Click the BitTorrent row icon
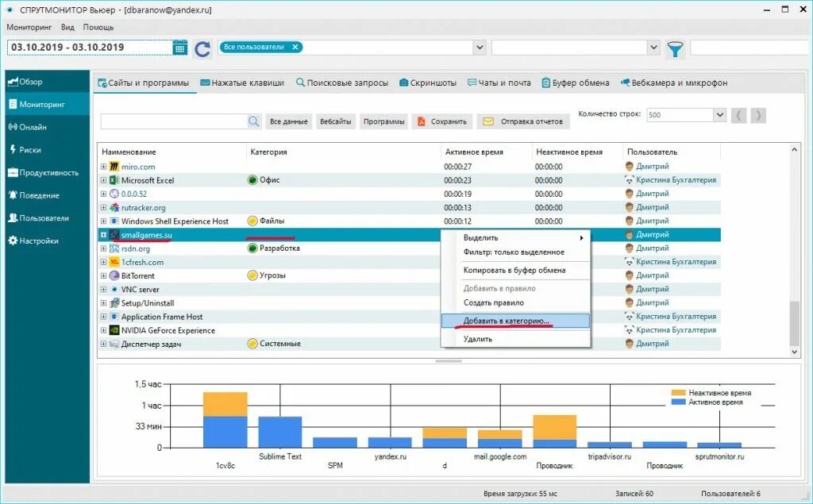Image resolution: width=813 pixels, height=504 pixels. click(x=114, y=275)
